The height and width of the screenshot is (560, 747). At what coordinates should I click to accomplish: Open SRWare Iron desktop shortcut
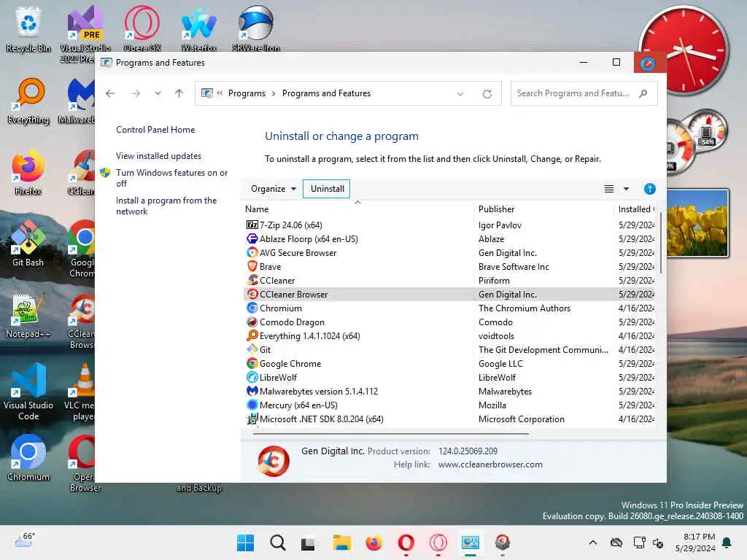[256, 28]
